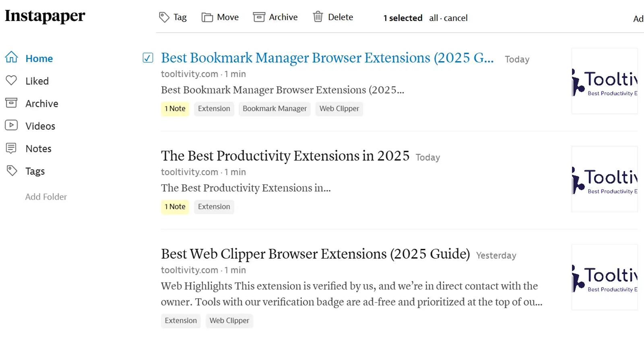Screen dimensions: 644x337
Task: Click the Delete label in the toolbar
Action: click(341, 17)
